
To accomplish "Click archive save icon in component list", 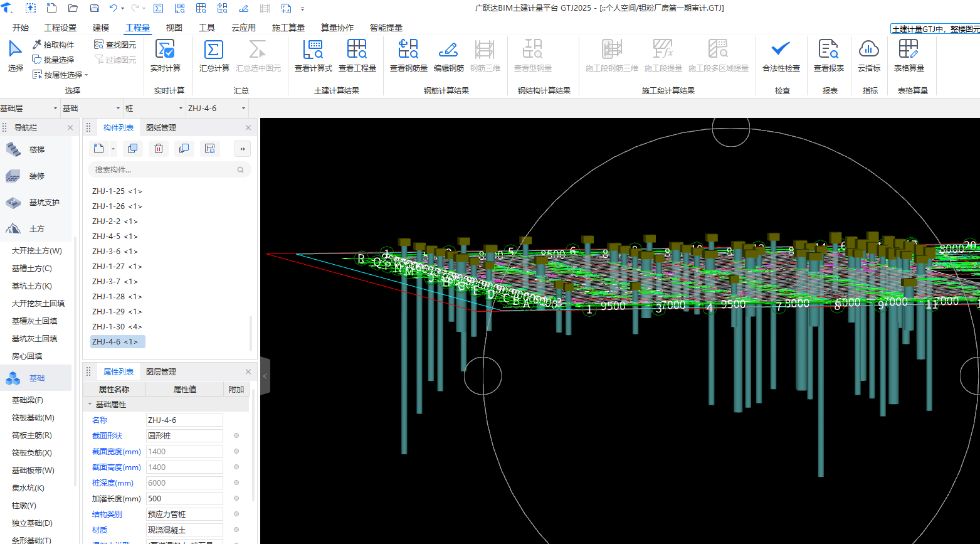I will [x=210, y=149].
